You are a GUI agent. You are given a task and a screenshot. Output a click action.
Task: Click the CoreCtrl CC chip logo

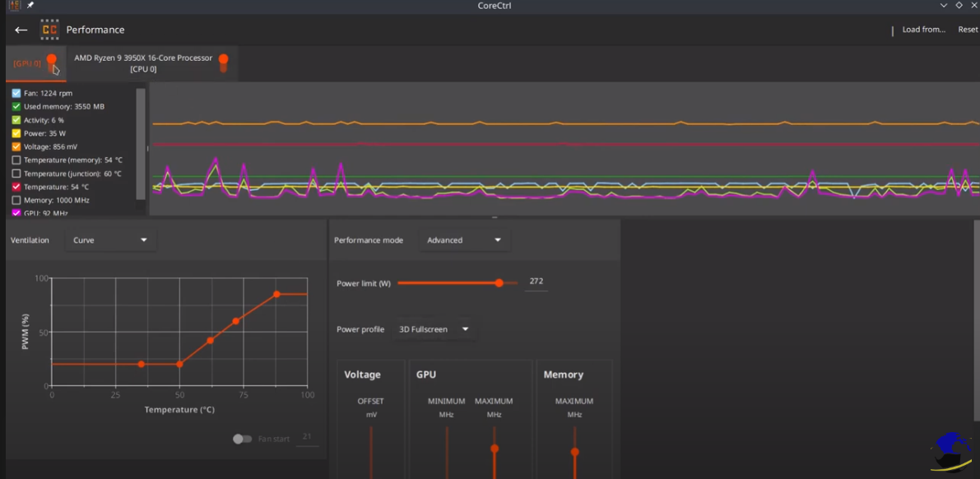pyautogui.click(x=49, y=30)
